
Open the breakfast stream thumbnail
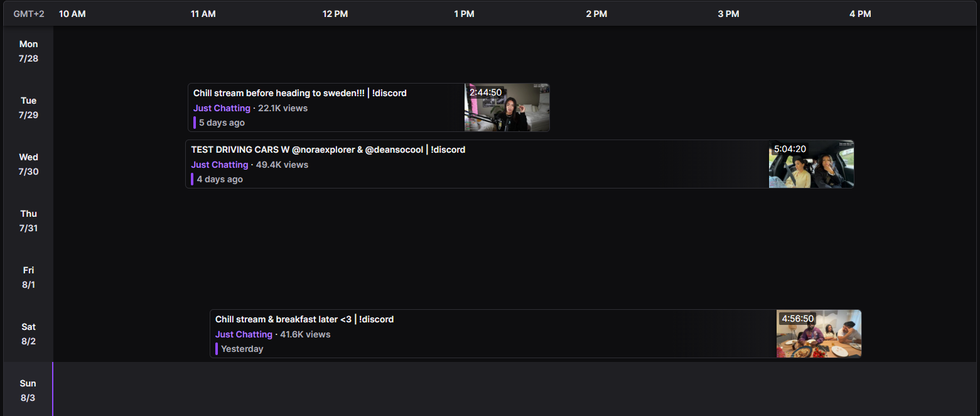(x=819, y=334)
